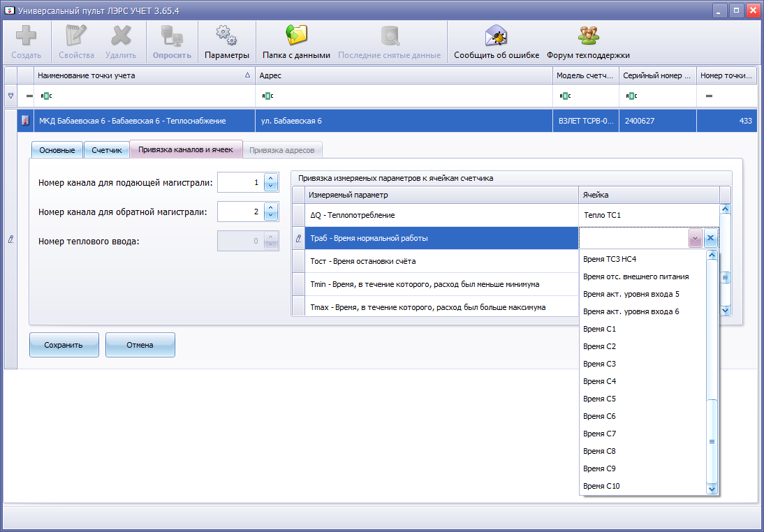Click the dropdown list scroll down arrow
The height and width of the screenshot is (532, 764).
(712, 489)
